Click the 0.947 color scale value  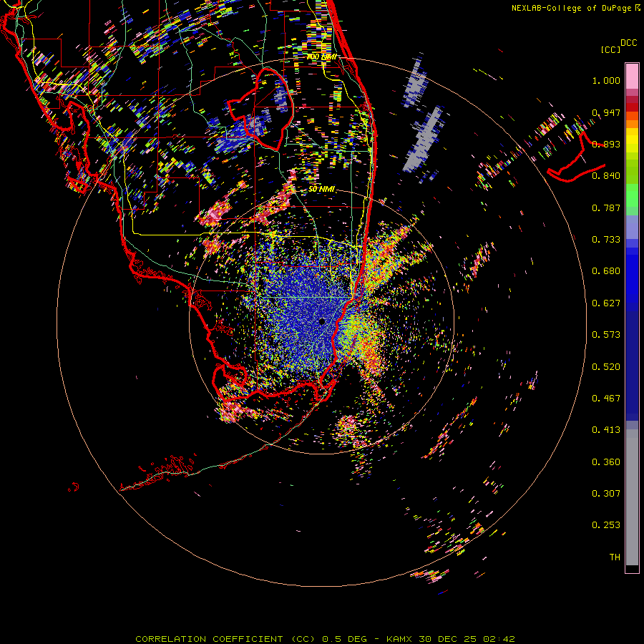click(x=606, y=112)
